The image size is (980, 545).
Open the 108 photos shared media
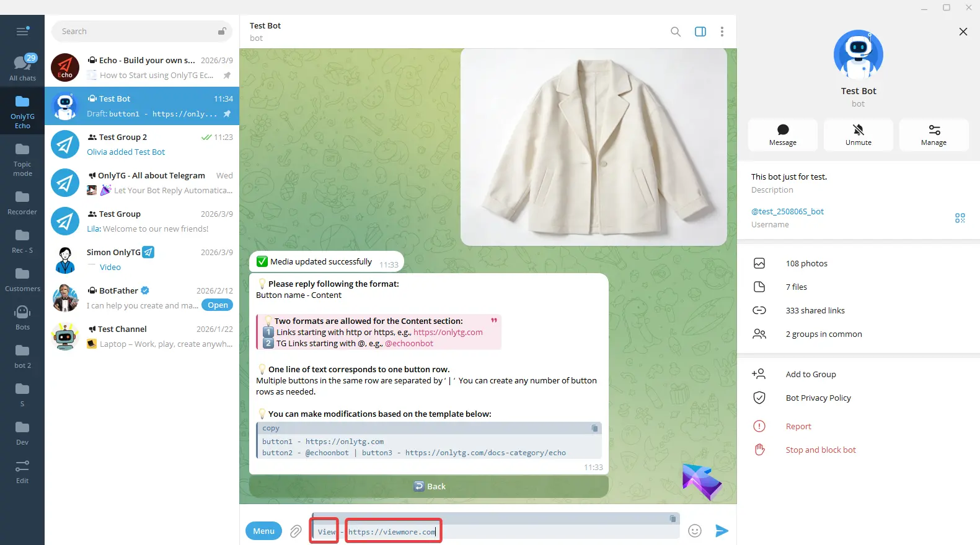point(806,264)
